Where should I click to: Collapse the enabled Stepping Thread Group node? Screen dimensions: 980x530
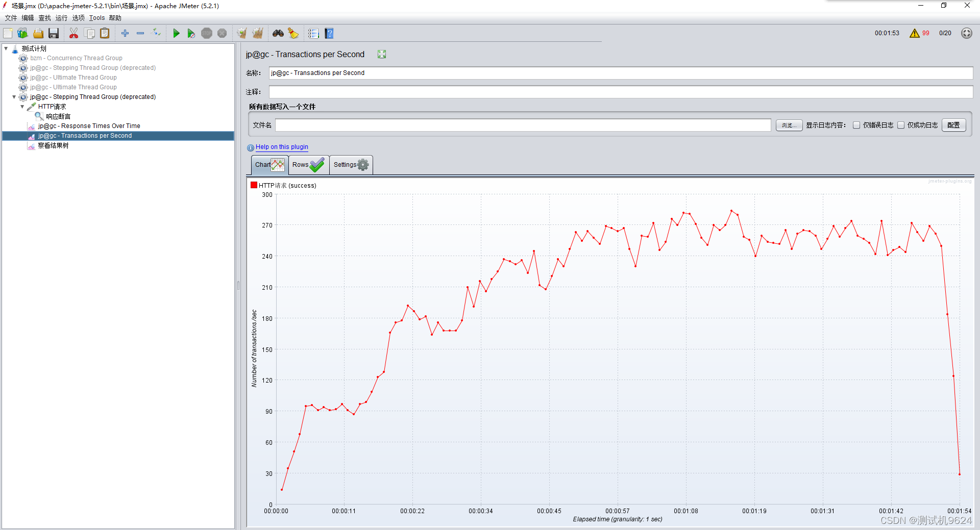pos(14,97)
